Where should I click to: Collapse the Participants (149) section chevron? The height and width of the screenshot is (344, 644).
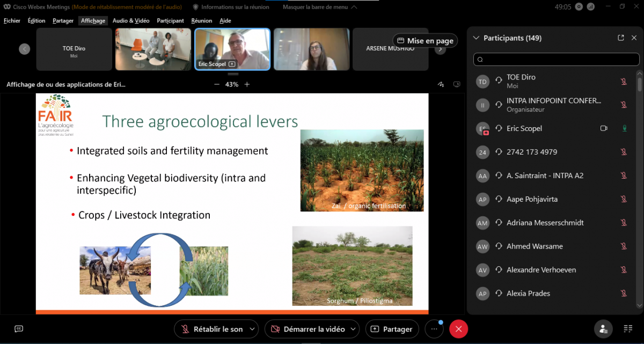[x=475, y=38]
